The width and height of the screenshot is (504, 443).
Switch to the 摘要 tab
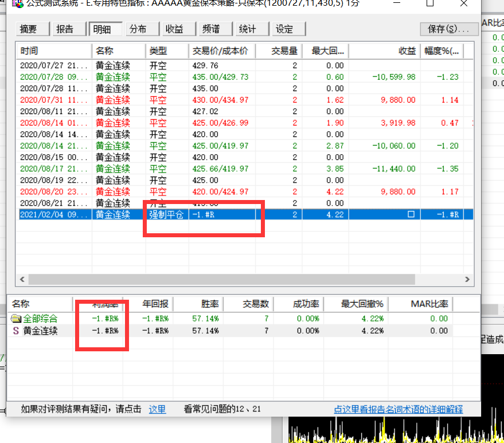point(33,29)
